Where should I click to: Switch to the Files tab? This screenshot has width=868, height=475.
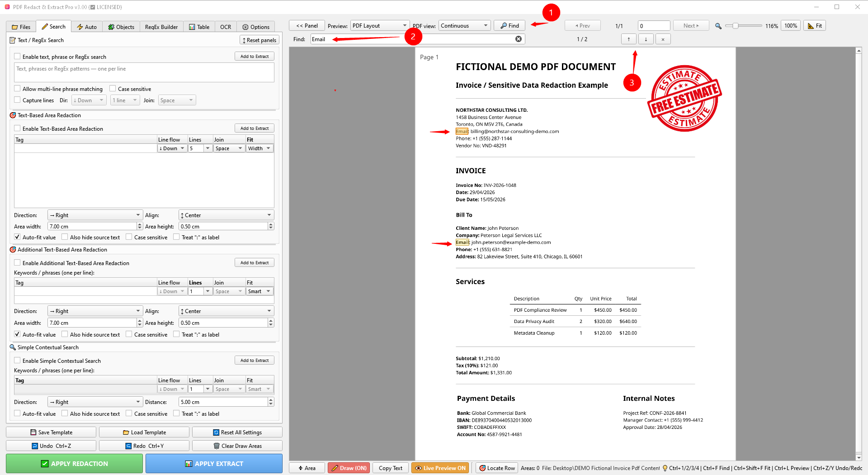21,27
